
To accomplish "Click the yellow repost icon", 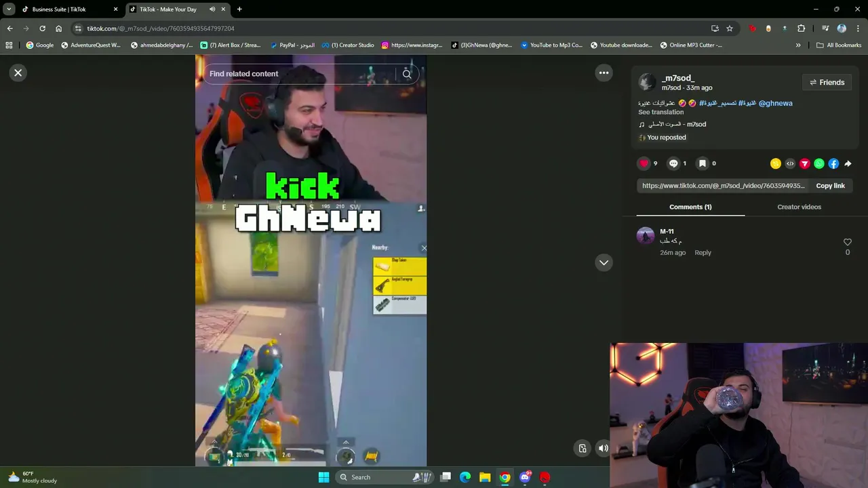I will pos(776,163).
